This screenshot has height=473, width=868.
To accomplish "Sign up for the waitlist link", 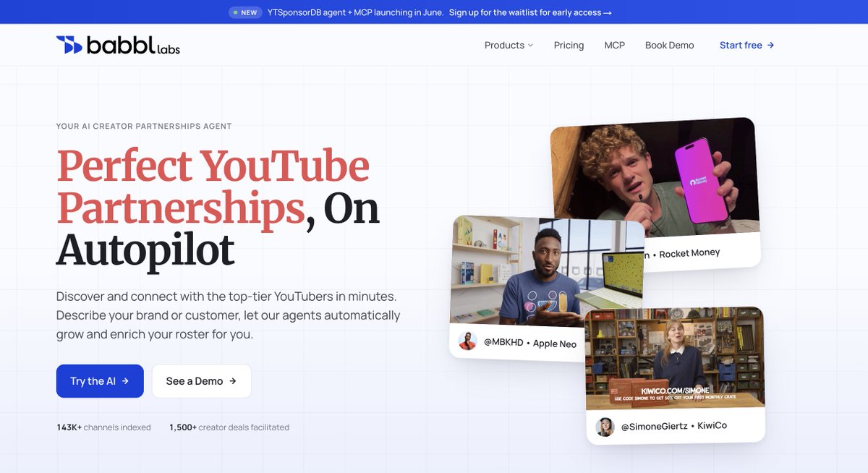I will coord(530,12).
